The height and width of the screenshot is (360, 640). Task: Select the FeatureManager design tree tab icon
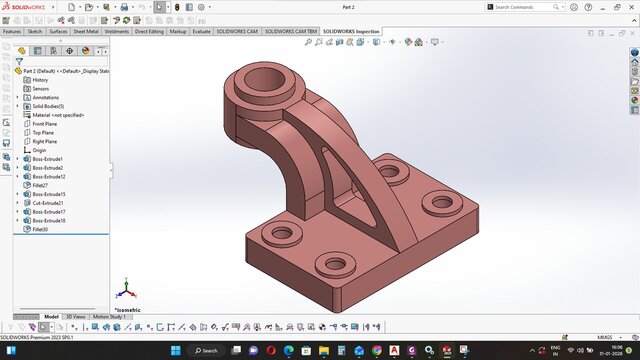22,51
